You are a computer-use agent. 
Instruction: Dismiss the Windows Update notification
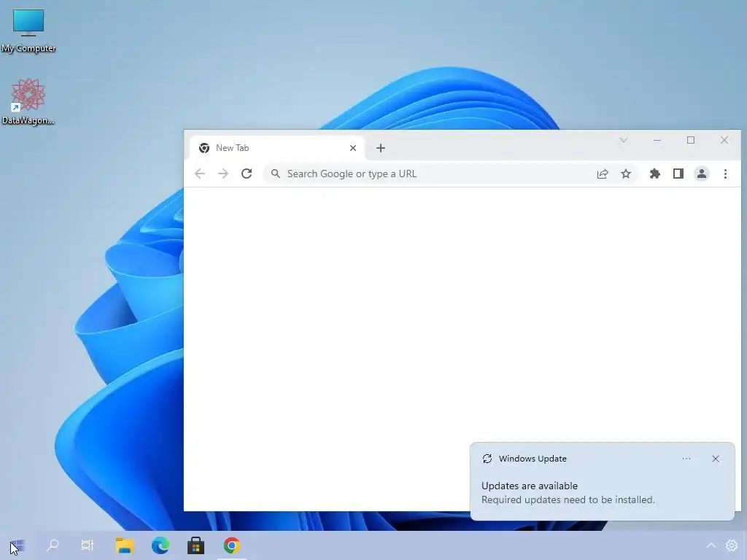coord(716,459)
